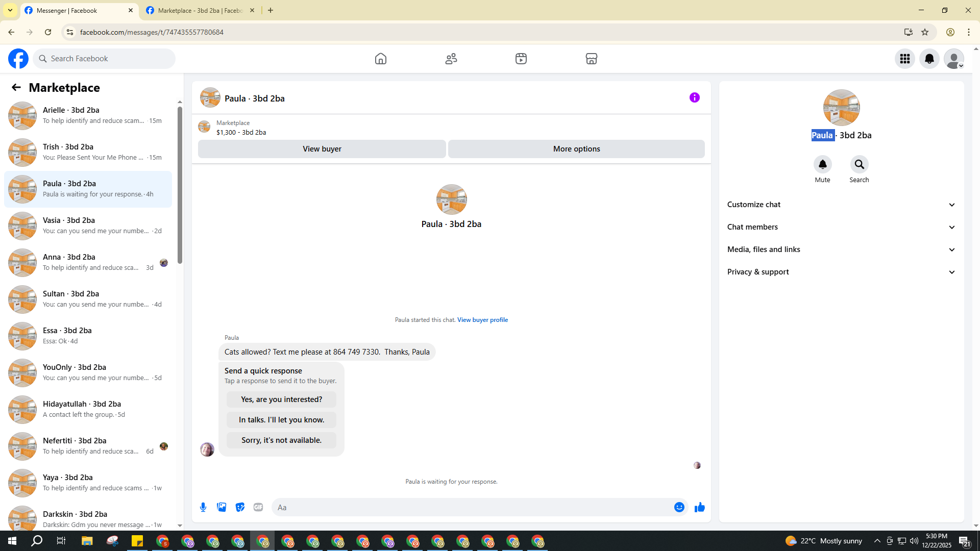980x551 pixels.
Task: Expand Media, files and links section
Action: [x=841, y=249]
